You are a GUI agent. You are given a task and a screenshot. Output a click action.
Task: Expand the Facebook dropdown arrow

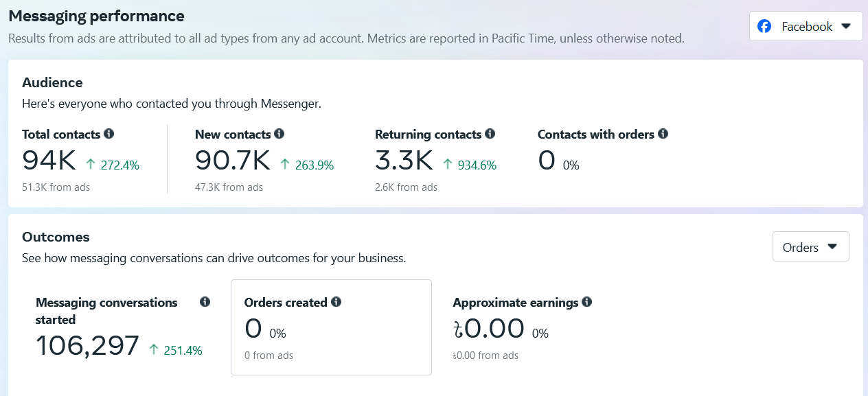click(846, 27)
